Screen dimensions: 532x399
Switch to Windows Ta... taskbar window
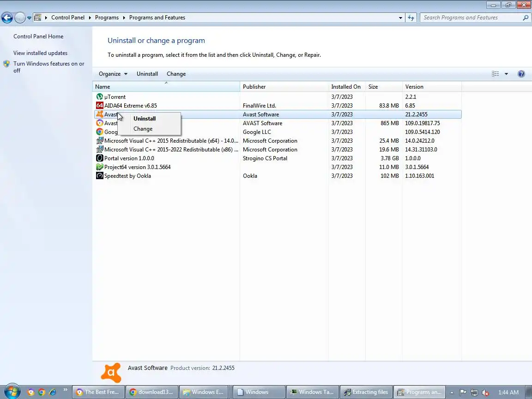pyautogui.click(x=313, y=392)
